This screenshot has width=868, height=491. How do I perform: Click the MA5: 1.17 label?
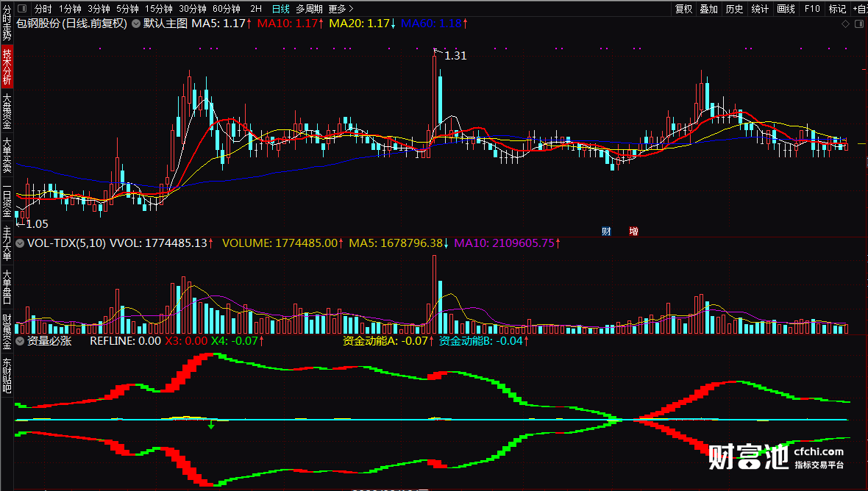[221, 24]
